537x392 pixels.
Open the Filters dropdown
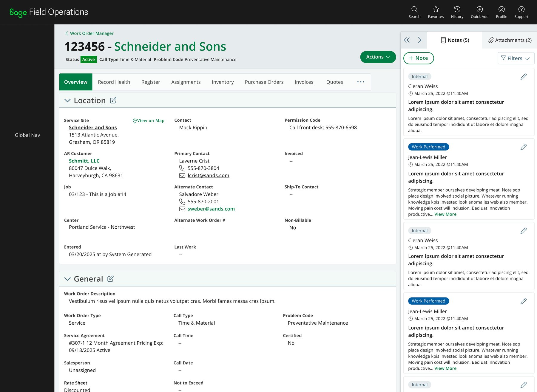516,58
